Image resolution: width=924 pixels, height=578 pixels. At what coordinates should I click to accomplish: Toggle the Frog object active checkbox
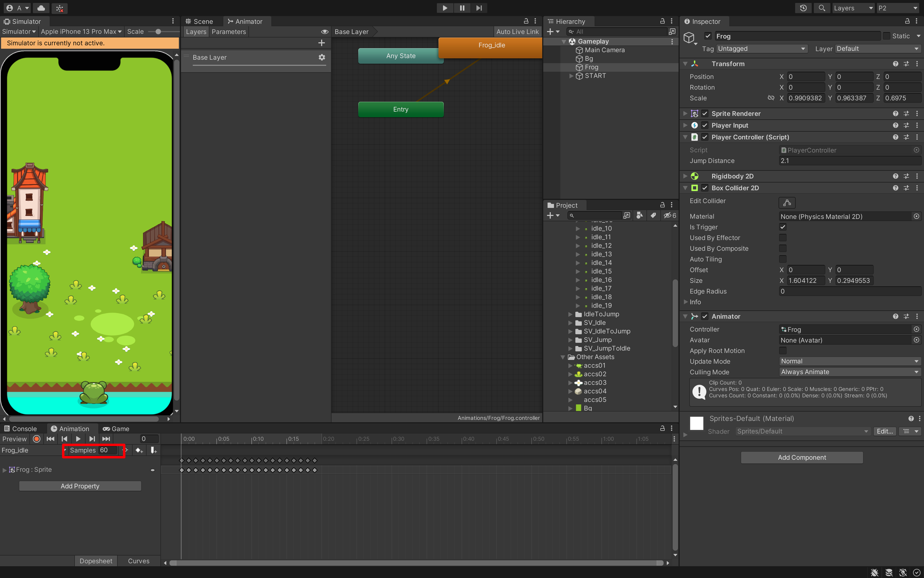(x=708, y=36)
